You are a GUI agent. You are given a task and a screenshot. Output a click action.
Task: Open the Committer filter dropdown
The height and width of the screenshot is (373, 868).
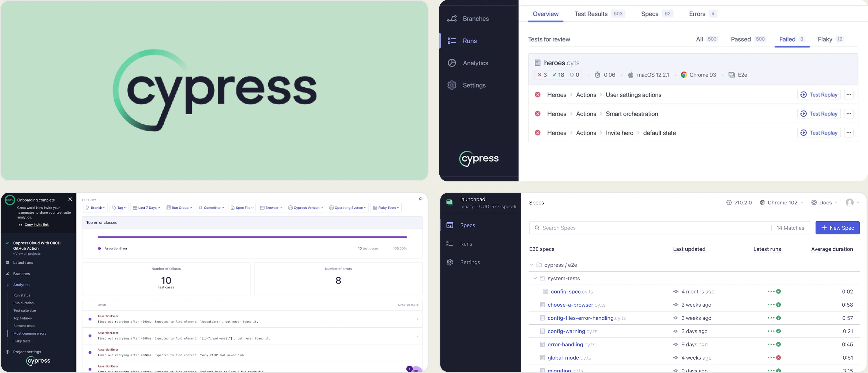pos(211,208)
